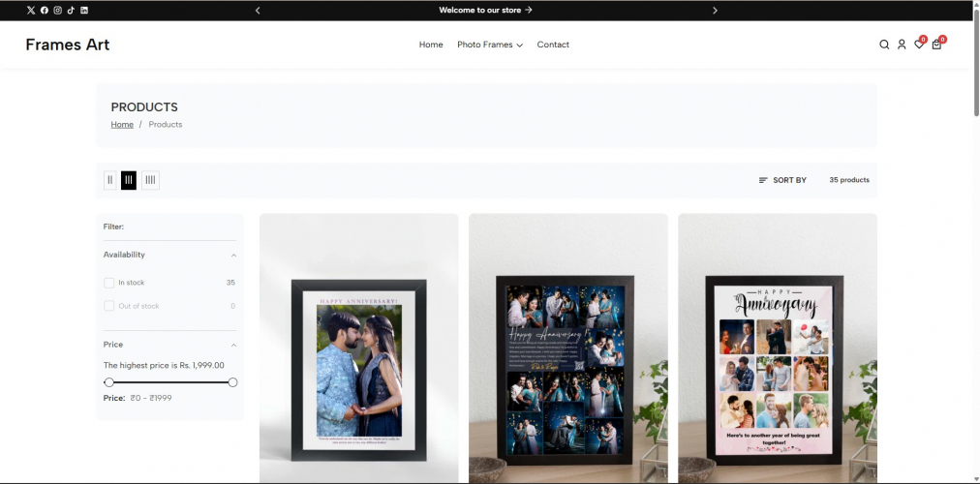Click the Filter: label
980x484 pixels.
click(113, 227)
